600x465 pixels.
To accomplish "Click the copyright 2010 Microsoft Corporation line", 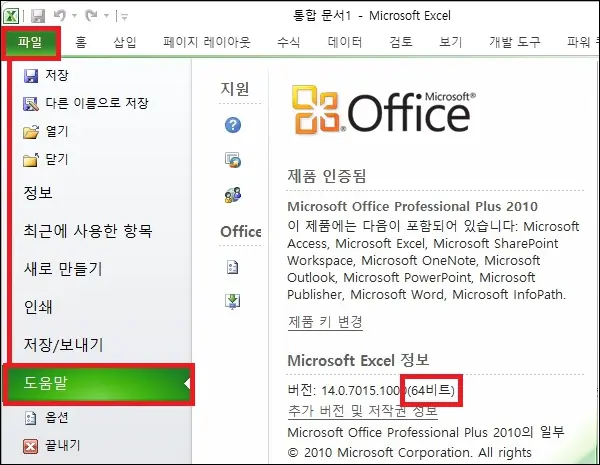I will click(x=409, y=452).
